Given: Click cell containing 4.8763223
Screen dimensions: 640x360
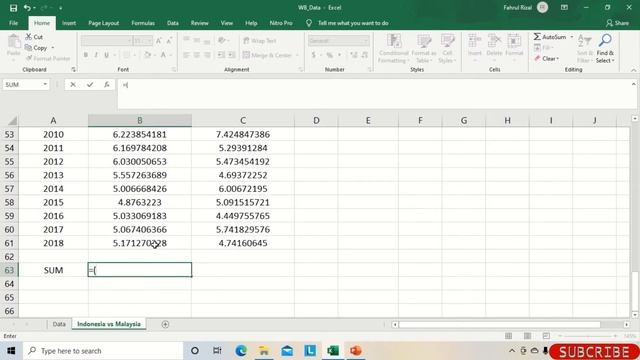Looking at the screenshot, I should click(140, 202).
